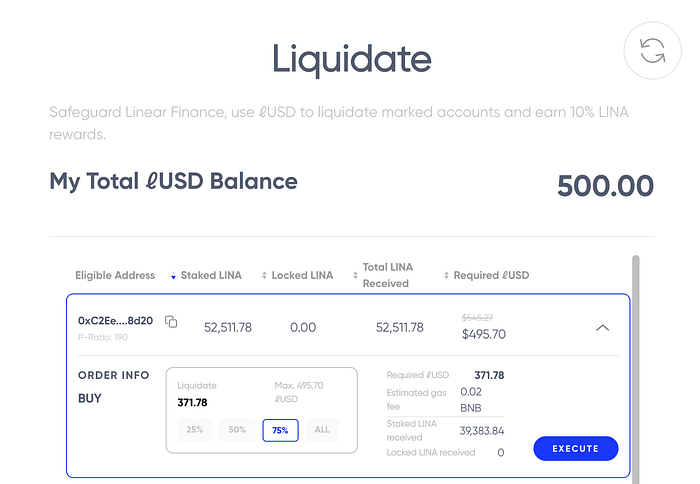Click the sort arrows beside Locked LINA
Screen dimensions: 700x484
coord(264,275)
